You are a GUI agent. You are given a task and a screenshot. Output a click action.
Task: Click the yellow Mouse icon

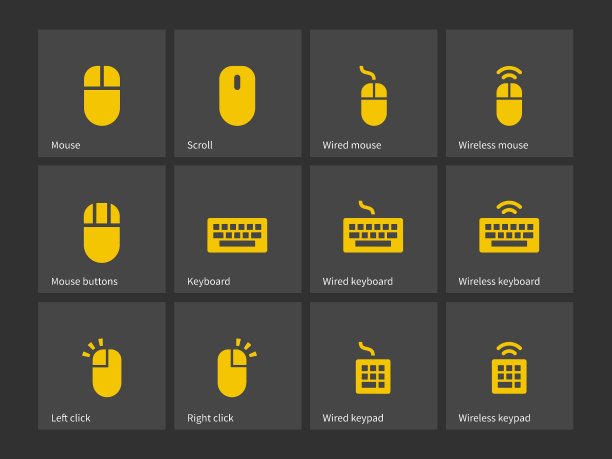(x=102, y=96)
